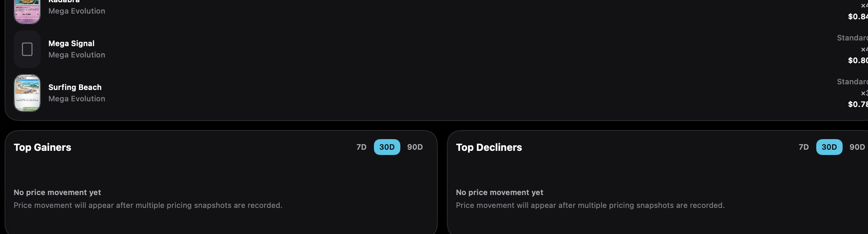
Task: Switch Top Decliners to 7D range
Action: 804,147
